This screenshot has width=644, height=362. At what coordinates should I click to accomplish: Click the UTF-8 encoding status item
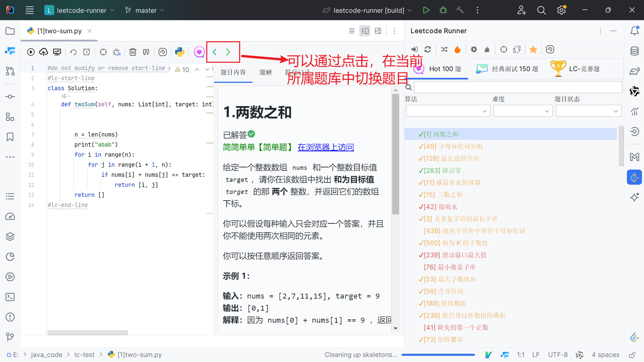pos(558,355)
